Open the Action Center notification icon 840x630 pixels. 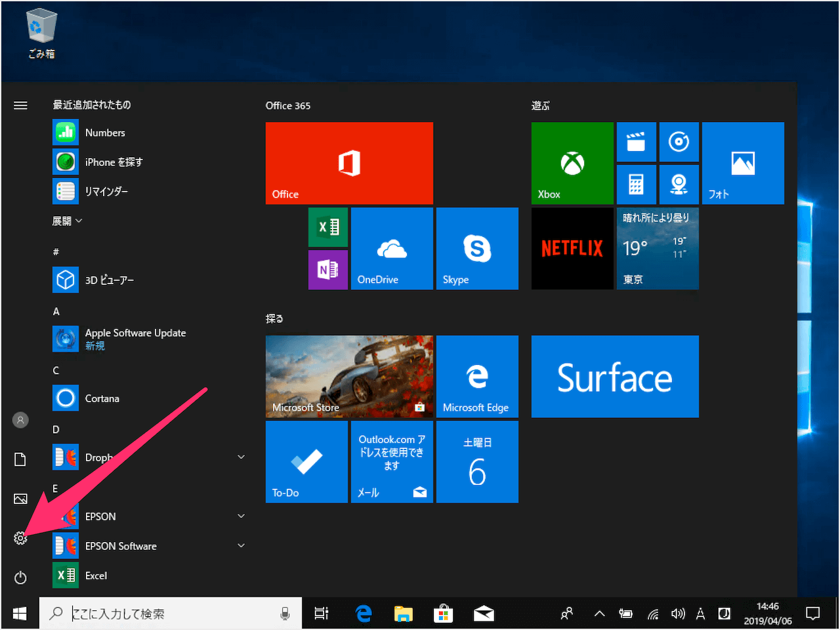[813, 614]
